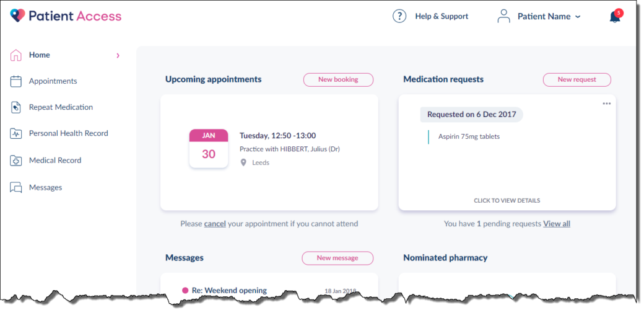Click the Appointments calendar icon
This screenshot has height=310, width=644.
(x=15, y=81)
